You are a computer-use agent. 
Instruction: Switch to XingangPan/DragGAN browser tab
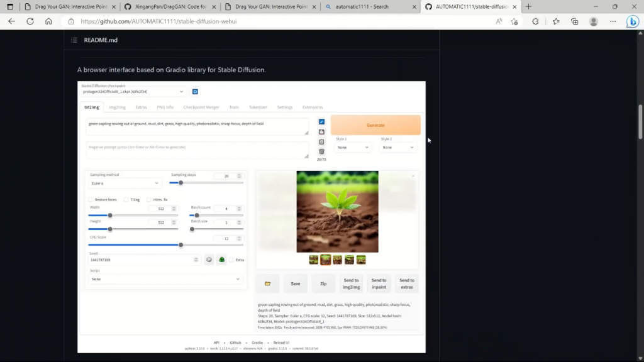pos(170,6)
